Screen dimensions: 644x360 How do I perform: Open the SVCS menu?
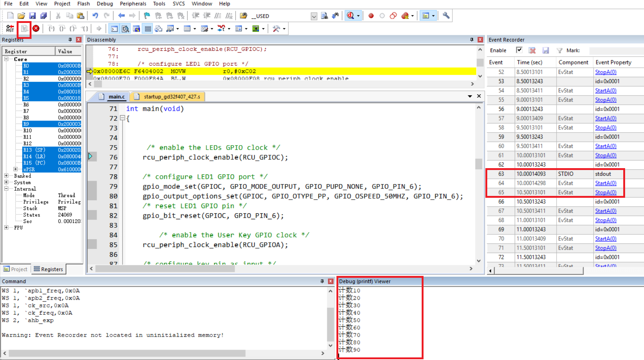tap(179, 4)
